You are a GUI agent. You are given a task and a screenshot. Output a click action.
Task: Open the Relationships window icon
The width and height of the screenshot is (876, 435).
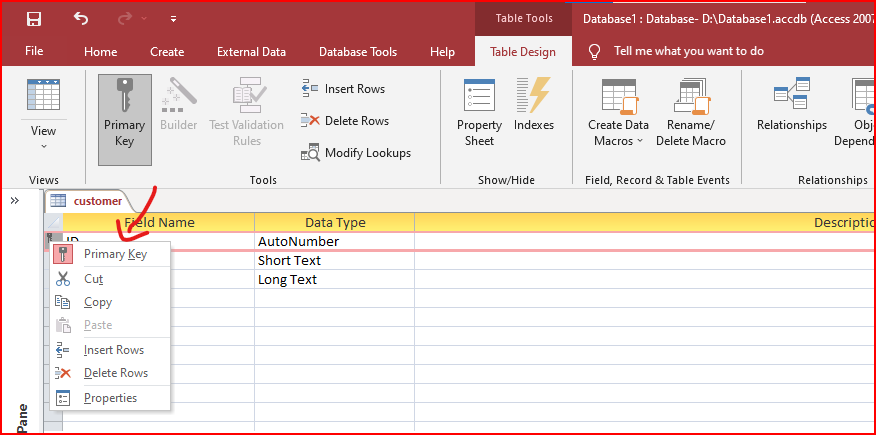pos(792,94)
